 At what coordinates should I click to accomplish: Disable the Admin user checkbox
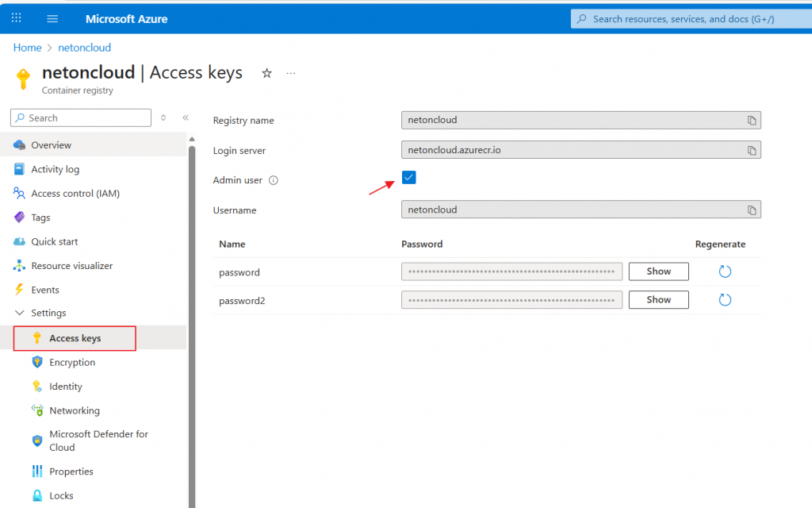(408, 178)
